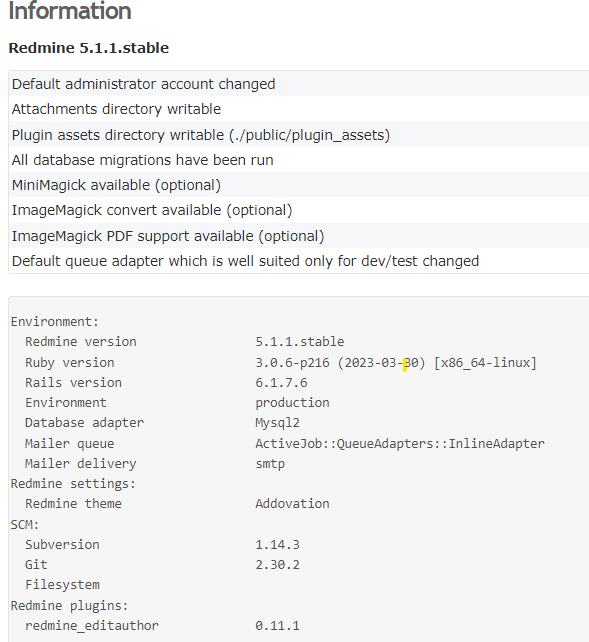Click the Addovation theme value
The image size is (589, 642).
[292, 504]
